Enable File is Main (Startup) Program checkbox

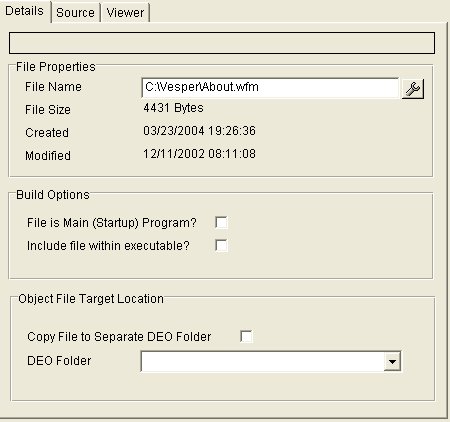(222, 222)
